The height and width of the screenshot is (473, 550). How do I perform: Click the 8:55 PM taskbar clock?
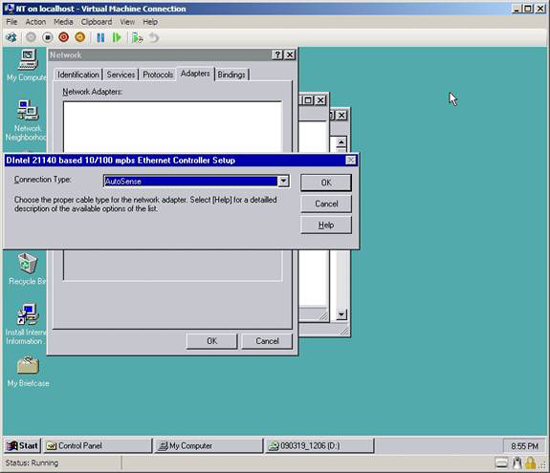pyautogui.click(x=524, y=446)
